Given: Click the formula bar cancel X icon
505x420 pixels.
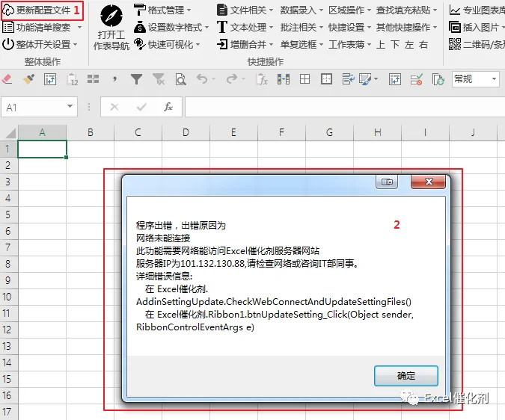Looking at the screenshot, I should [114, 107].
